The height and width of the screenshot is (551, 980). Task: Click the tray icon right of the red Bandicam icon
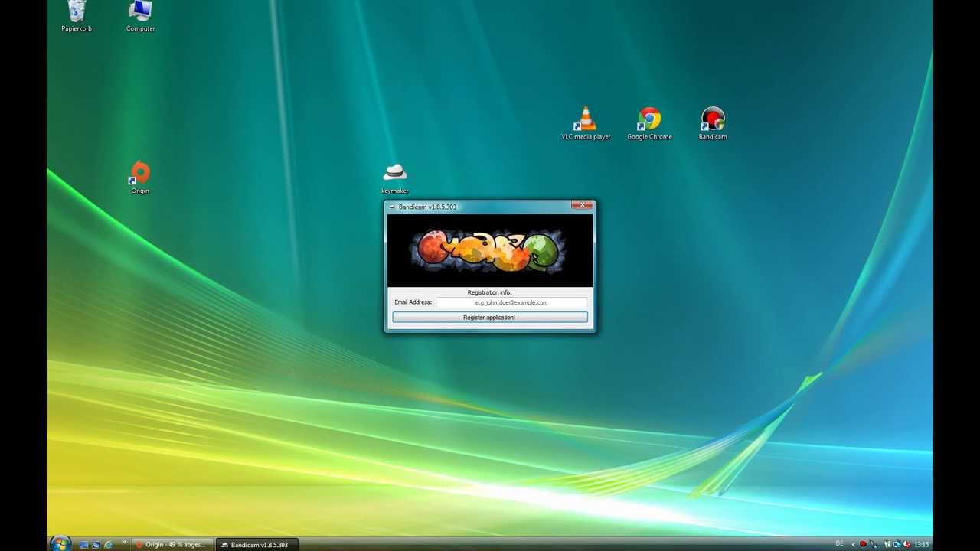pyautogui.click(x=874, y=545)
